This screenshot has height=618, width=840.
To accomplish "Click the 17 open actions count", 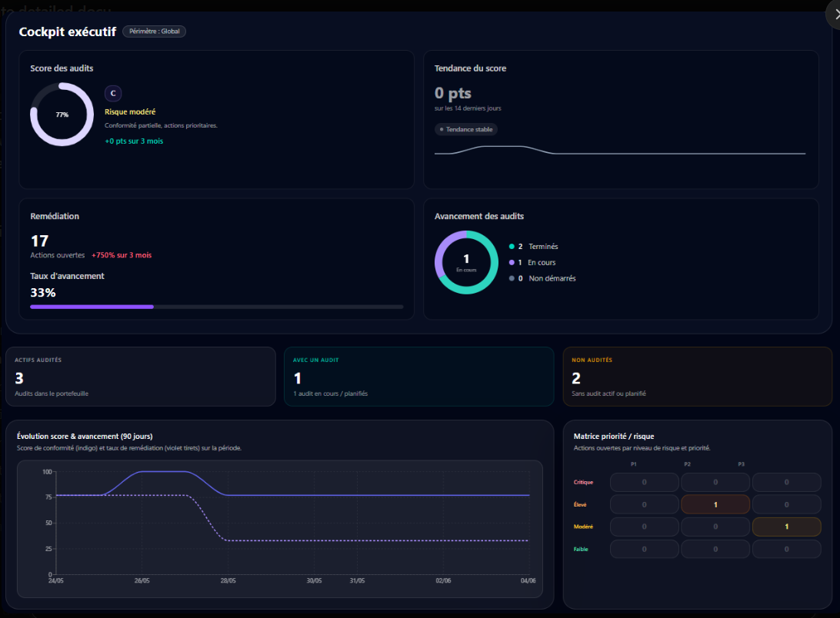I will coord(40,241).
